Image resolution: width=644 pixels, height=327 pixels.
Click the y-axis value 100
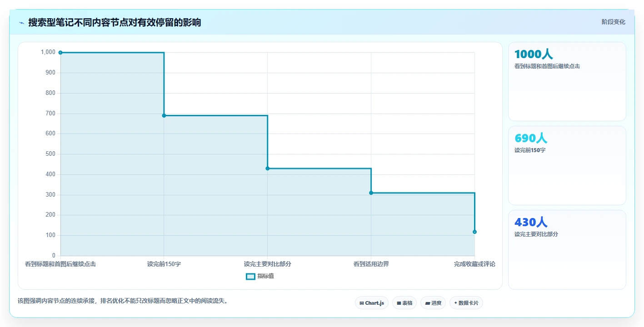[50, 235]
